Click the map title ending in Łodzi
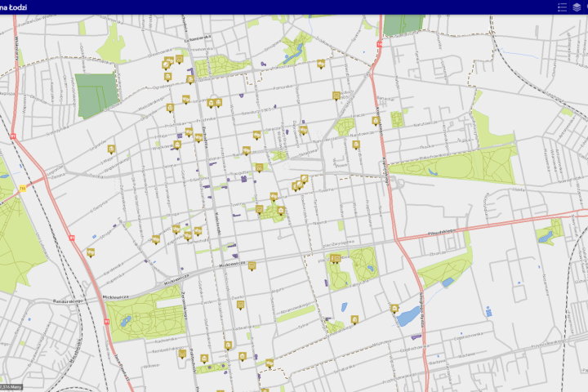The image size is (588, 392). point(14,7)
